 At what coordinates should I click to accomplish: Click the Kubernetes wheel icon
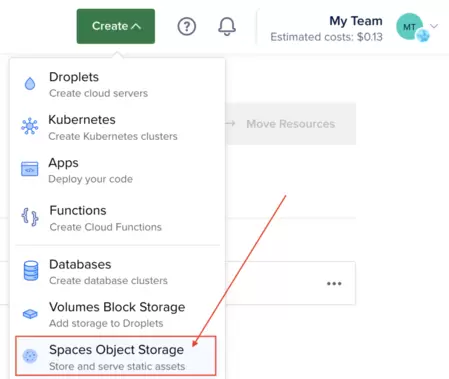point(30,126)
